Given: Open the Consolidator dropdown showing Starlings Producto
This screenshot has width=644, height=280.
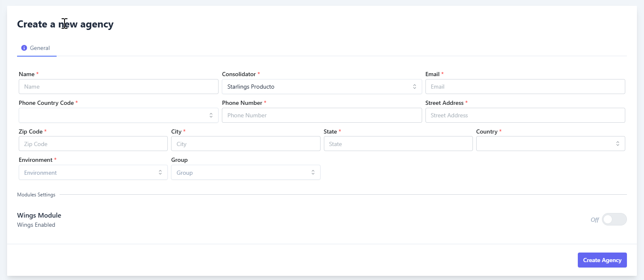Looking at the screenshot, I should click(316, 87).
